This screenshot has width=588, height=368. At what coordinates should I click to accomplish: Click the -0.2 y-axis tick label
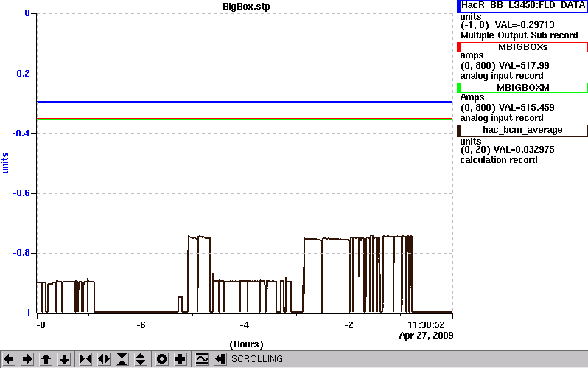[21, 74]
